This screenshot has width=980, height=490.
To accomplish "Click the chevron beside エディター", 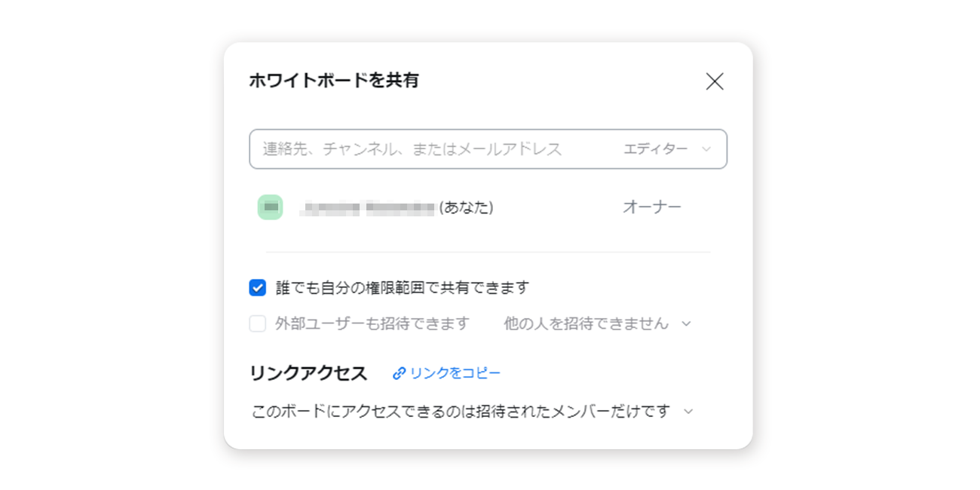I will pyautogui.click(x=706, y=149).
